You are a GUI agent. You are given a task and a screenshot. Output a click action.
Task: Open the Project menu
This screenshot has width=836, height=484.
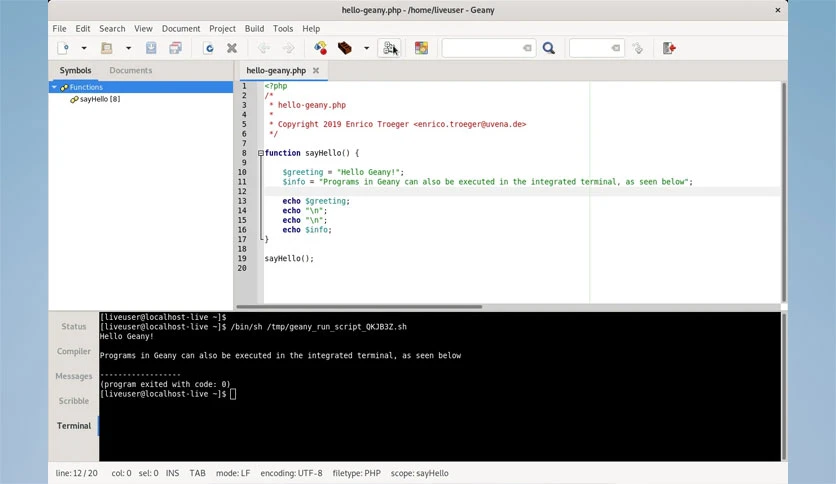click(222, 29)
